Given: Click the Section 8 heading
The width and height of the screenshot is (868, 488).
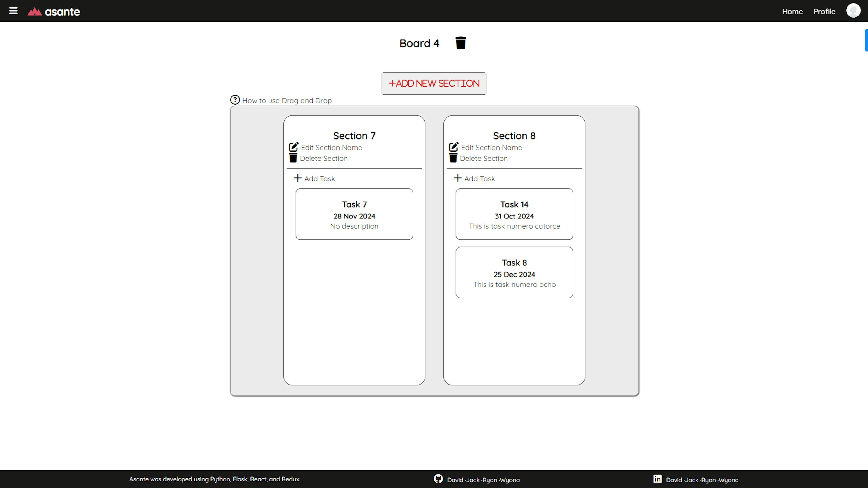Looking at the screenshot, I should pyautogui.click(x=514, y=136).
